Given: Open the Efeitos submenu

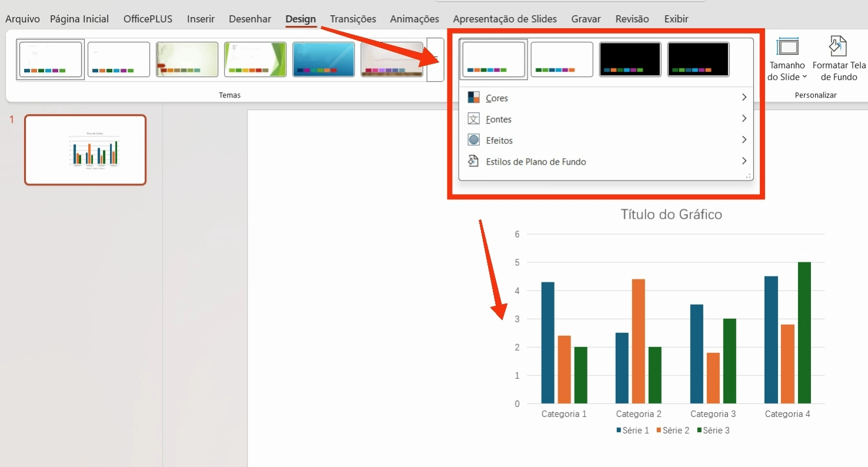Looking at the screenshot, I should pos(606,140).
